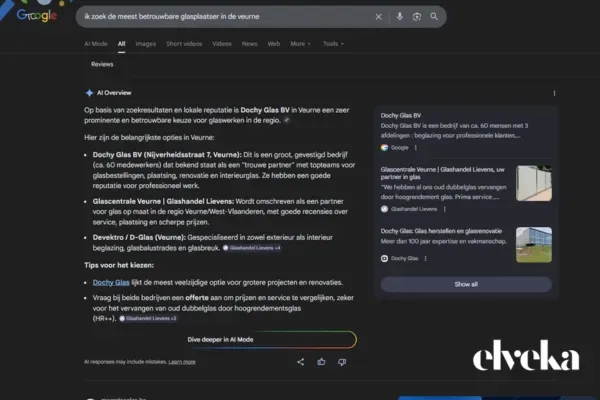Expand the Tools dropdown
Screen dimensions: 600x400
tap(333, 44)
